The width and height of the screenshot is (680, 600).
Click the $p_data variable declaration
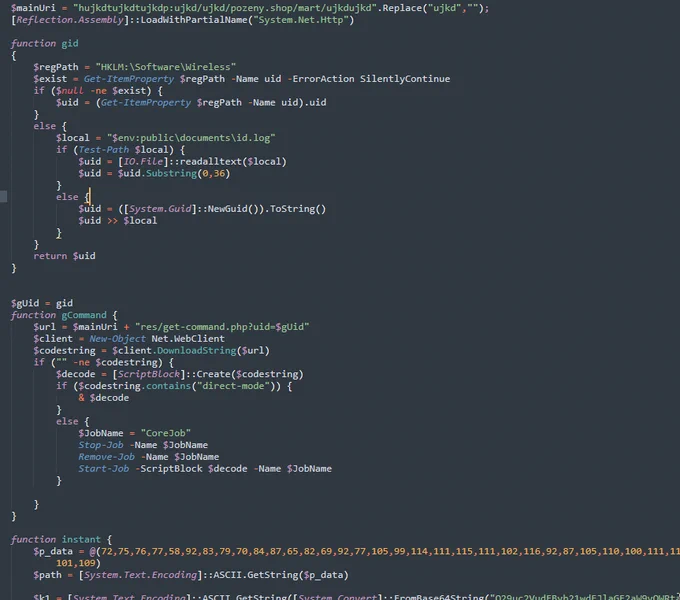point(53,551)
